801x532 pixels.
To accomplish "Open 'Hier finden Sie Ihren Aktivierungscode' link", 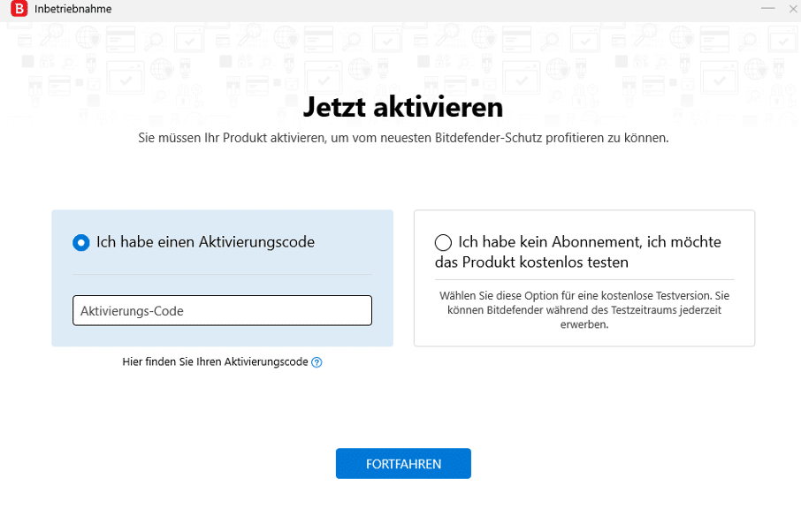I will (x=215, y=362).
